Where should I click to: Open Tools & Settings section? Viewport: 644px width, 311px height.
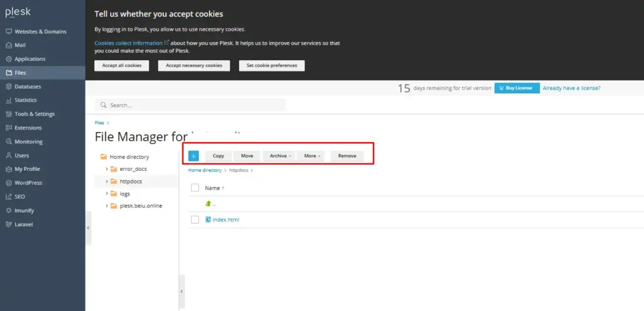43,114
